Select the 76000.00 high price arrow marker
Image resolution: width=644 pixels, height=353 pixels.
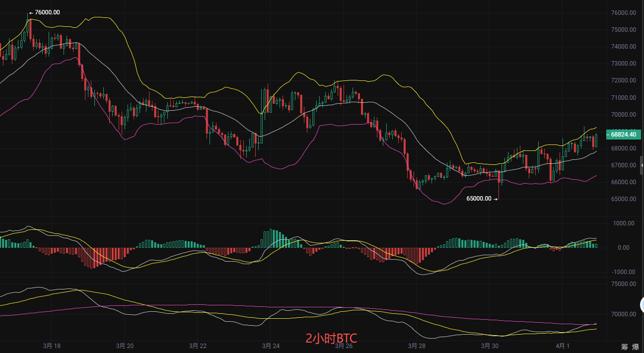coord(45,12)
